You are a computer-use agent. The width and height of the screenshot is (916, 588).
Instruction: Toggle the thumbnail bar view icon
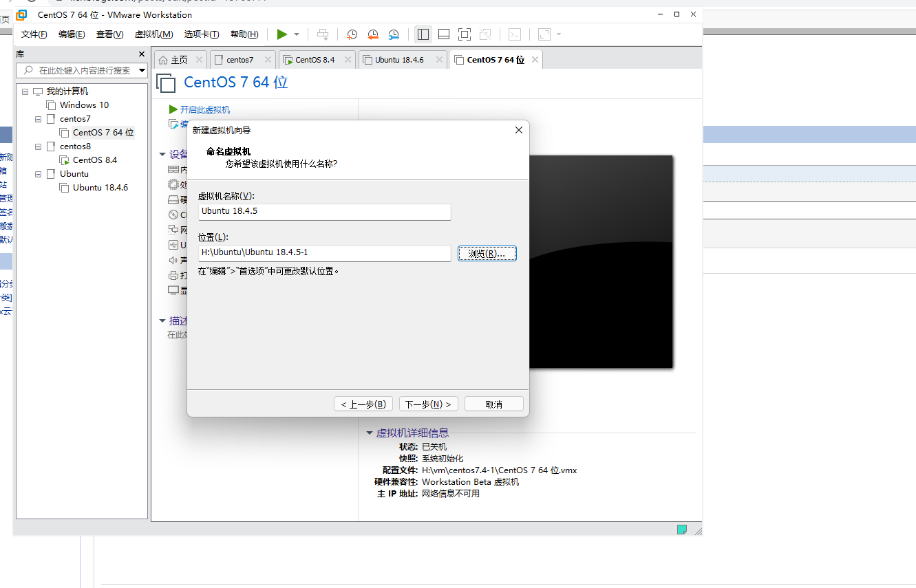click(444, 34)
